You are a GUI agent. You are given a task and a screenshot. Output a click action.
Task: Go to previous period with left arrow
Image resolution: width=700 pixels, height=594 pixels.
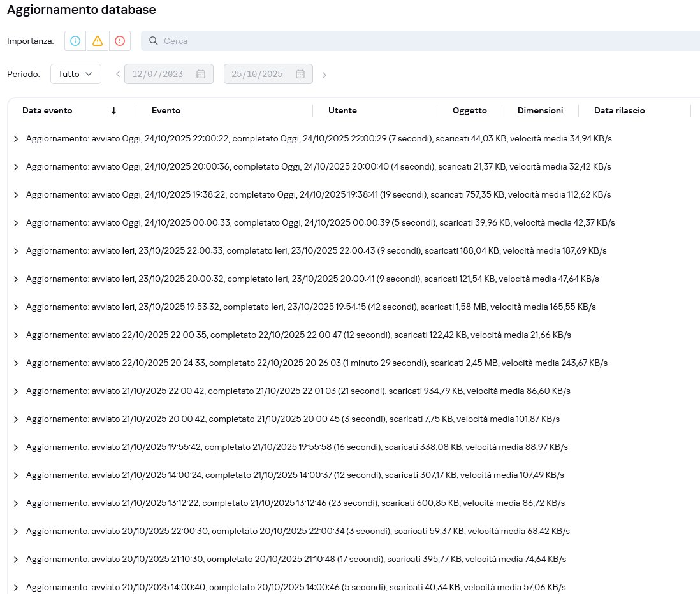(x=118, y=75)
